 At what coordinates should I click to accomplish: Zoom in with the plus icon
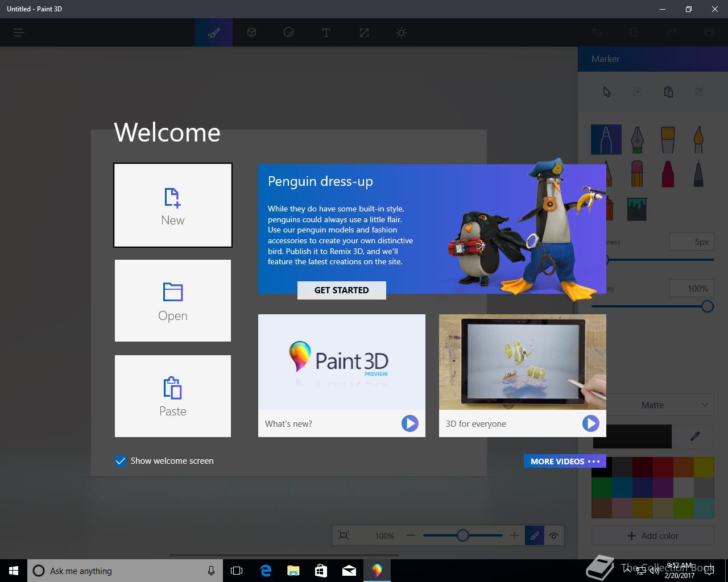[x=514, y=535]
